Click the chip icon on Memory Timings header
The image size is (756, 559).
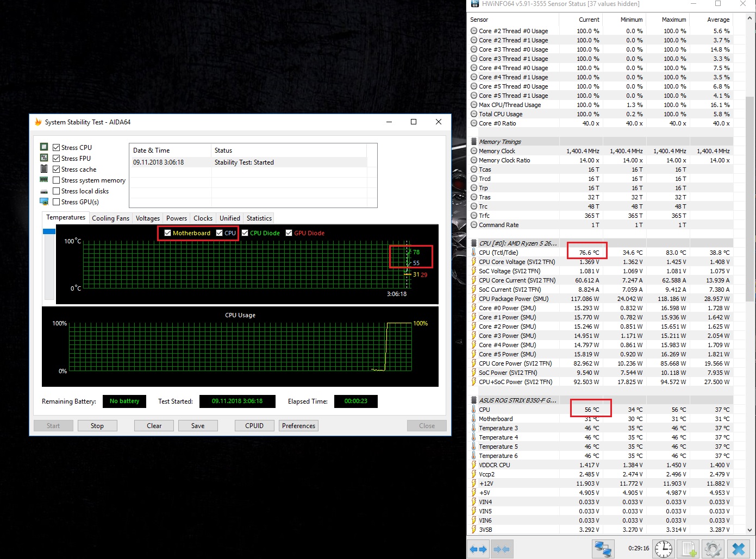pyautogui.click(x=474, y=142)
